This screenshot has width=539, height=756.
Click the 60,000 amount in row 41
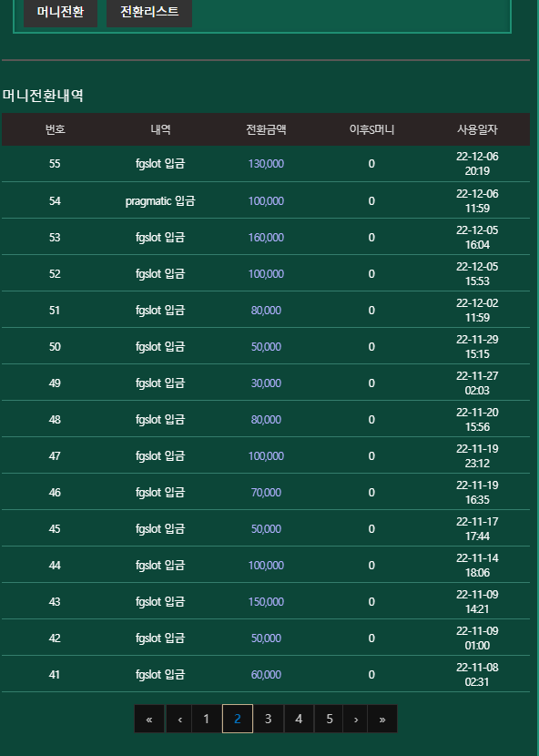tap(266, 675)
